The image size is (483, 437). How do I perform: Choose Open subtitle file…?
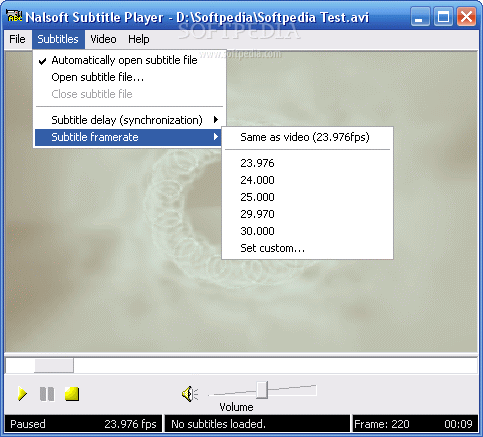[129, 77]
